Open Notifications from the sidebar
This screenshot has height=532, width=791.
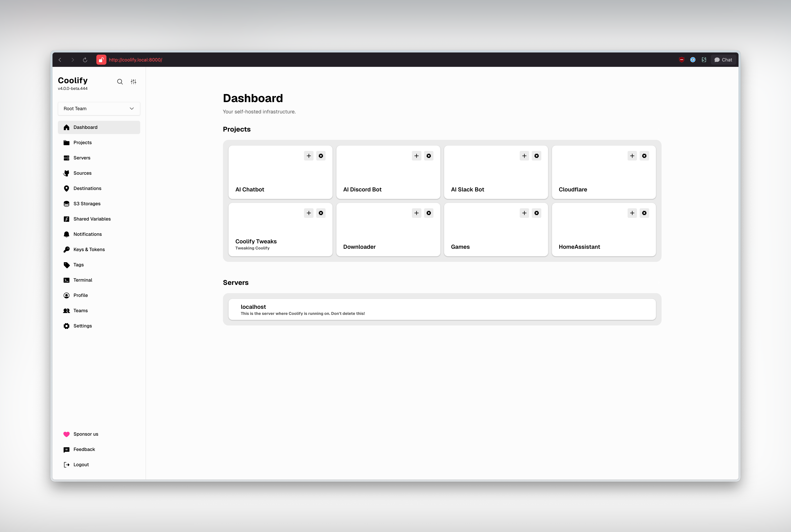tap(87, 234)
